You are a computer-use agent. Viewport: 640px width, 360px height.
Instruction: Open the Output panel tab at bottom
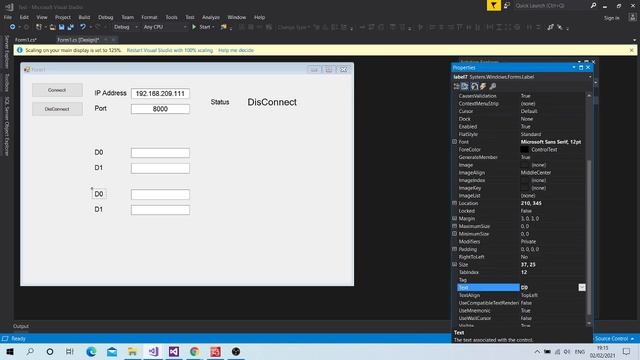coord(21,326)
